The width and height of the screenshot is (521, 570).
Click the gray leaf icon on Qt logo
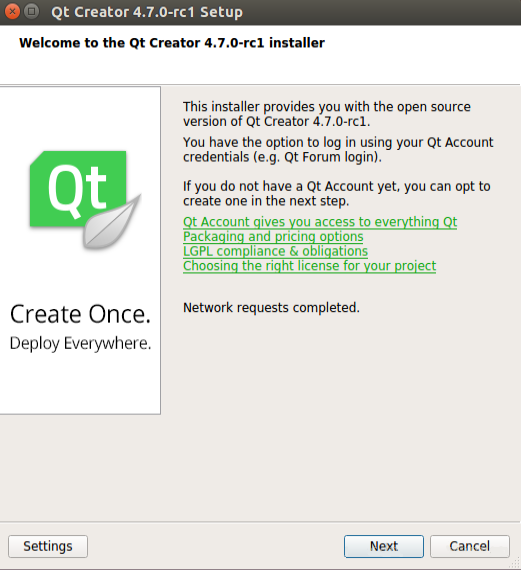click(112, 222)
